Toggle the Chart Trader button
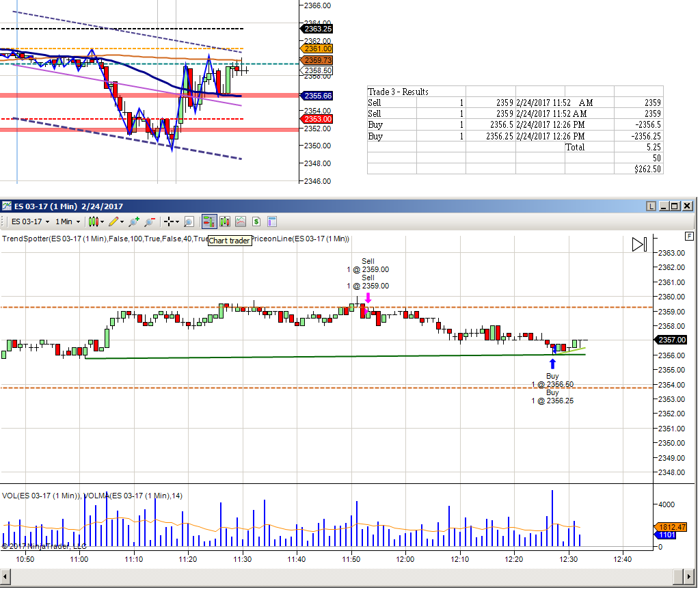 pyautogui.click(x=209, y=221)
